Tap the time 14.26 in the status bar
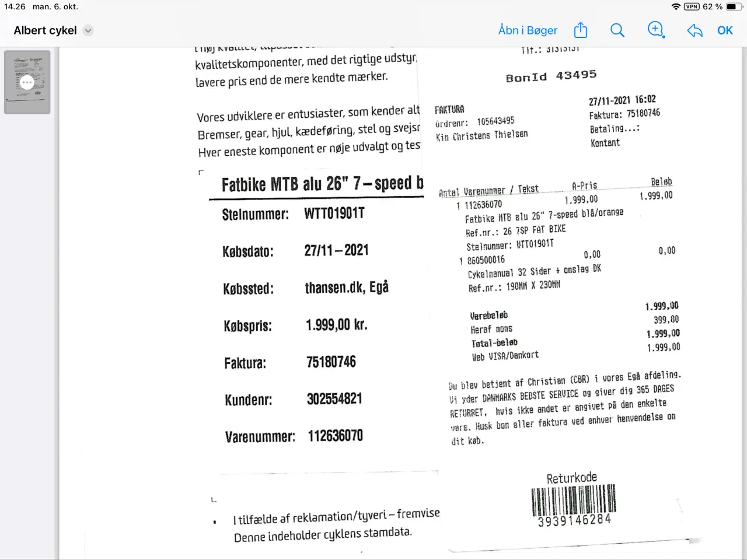 15,6
